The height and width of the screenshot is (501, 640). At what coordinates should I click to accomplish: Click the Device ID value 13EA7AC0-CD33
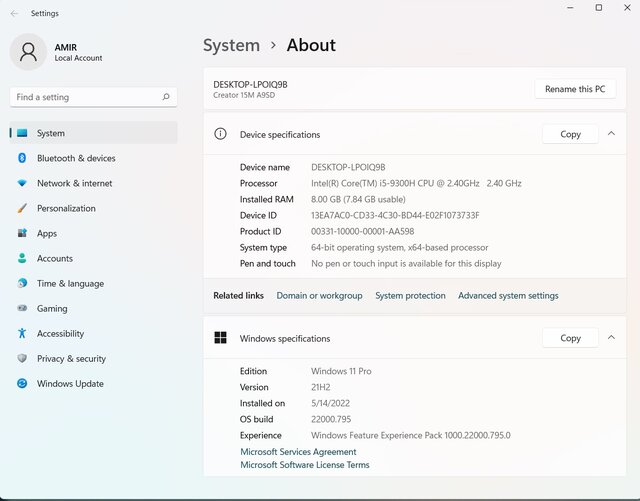(395, 215)
